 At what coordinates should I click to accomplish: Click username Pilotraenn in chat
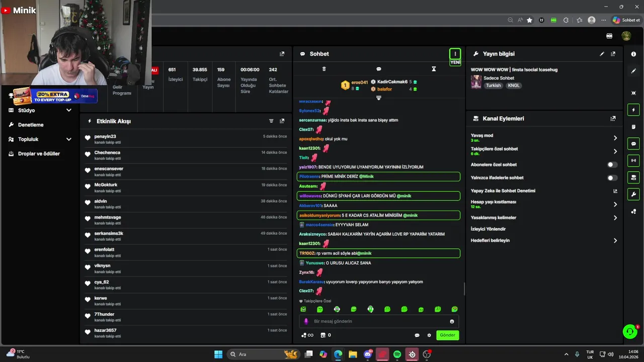coord(309,176)
